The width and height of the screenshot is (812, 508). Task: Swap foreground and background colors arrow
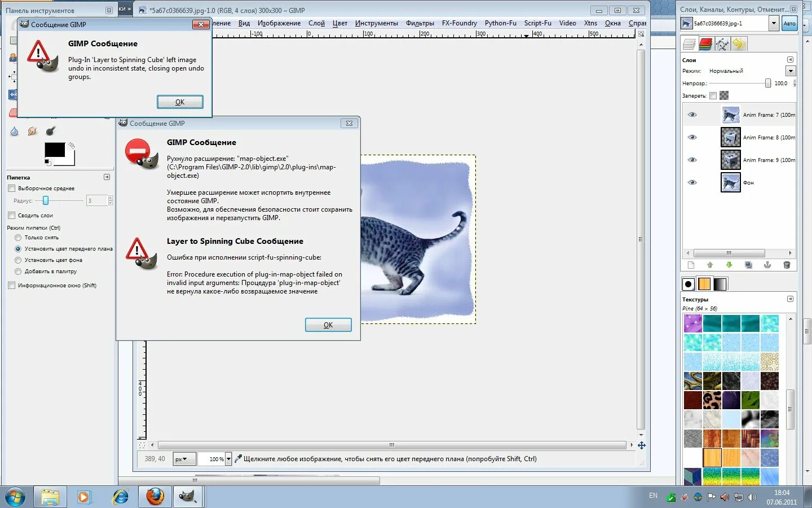click(x=72, y=146)
